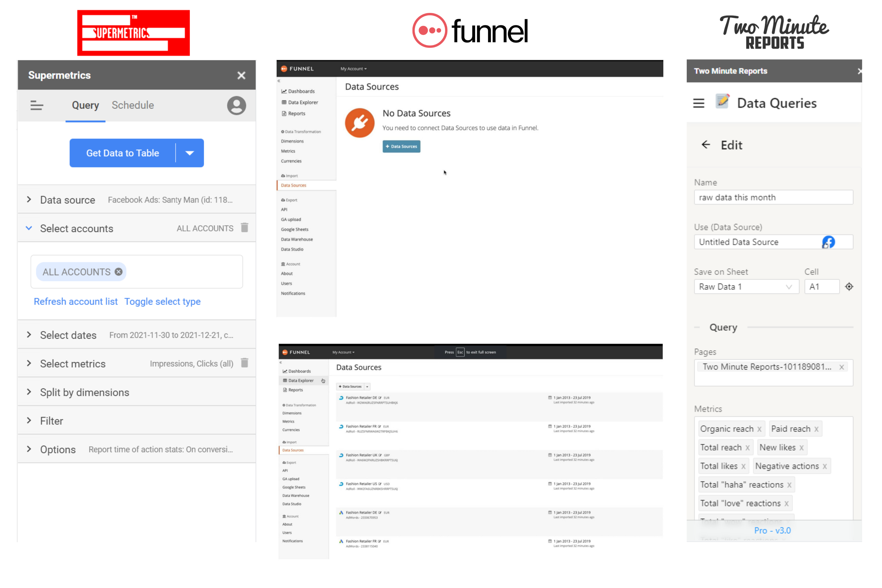The image size is (882, 588).
Task: Open Dashboards in bottom Funnel sidebar
Action: click(x=297, y=371)
